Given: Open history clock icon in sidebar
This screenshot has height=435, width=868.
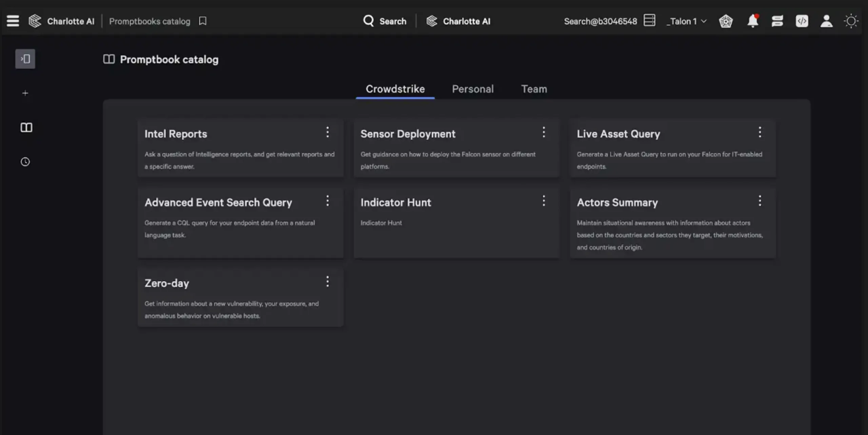Looking at the screenshot, I should (x=25, y=162).
